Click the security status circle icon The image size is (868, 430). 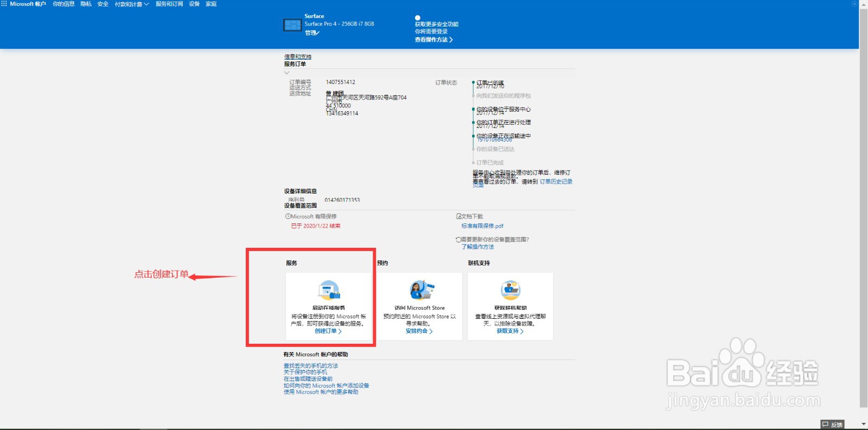tap(418, 18)
